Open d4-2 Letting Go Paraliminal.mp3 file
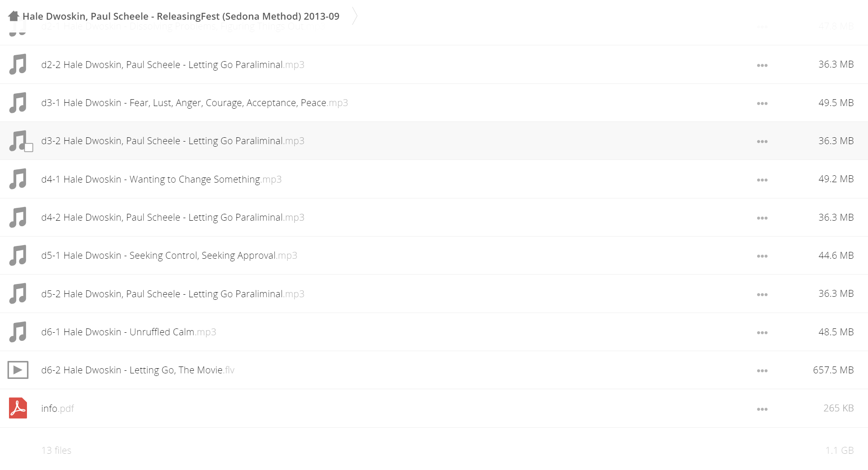Screen dimensions: 868x470 [173, 217]
